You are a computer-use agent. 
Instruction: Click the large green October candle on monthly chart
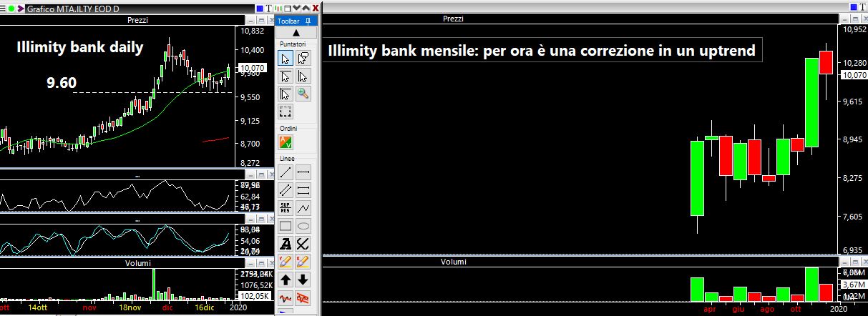[x=811, y=102]
